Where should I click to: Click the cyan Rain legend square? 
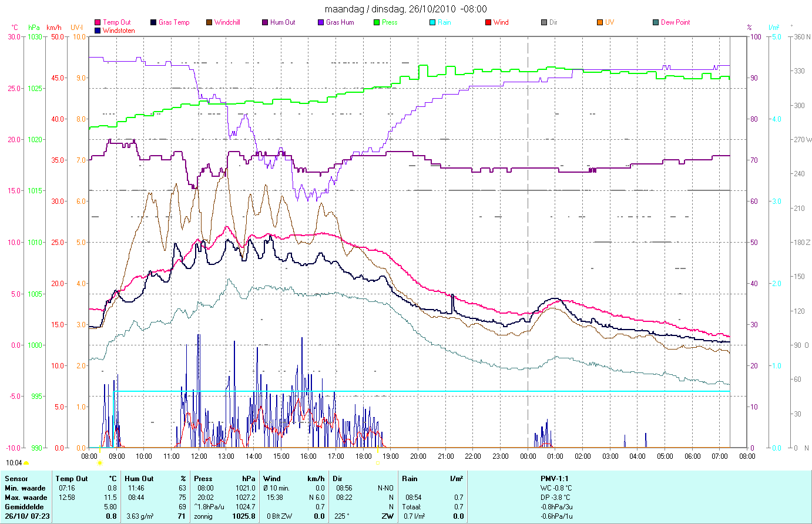tap(432, 22)
